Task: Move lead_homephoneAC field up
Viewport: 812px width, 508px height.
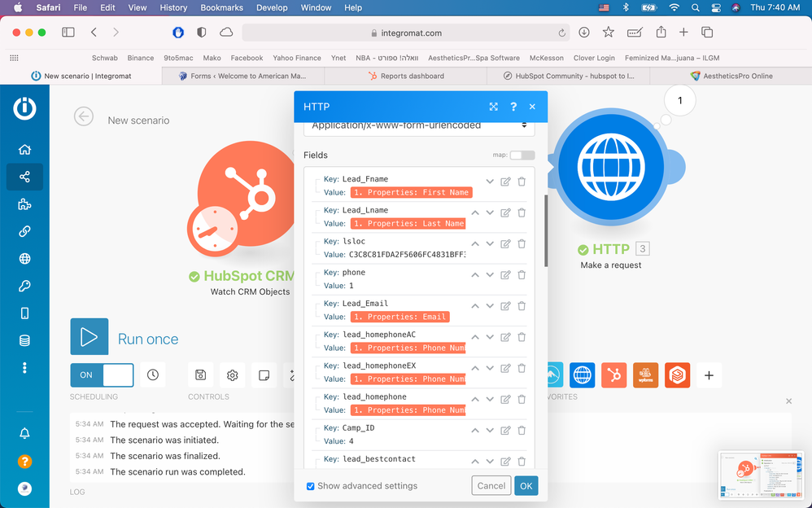Action: [475, 337]
